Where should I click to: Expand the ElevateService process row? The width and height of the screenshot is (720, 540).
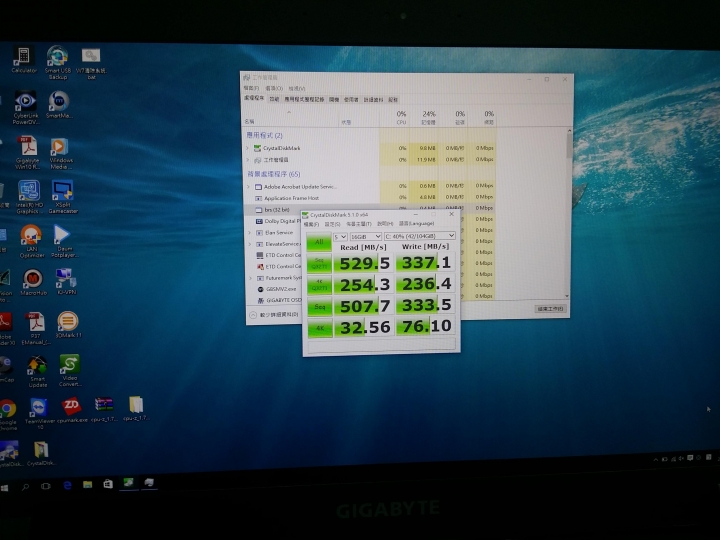pos(250,244)
